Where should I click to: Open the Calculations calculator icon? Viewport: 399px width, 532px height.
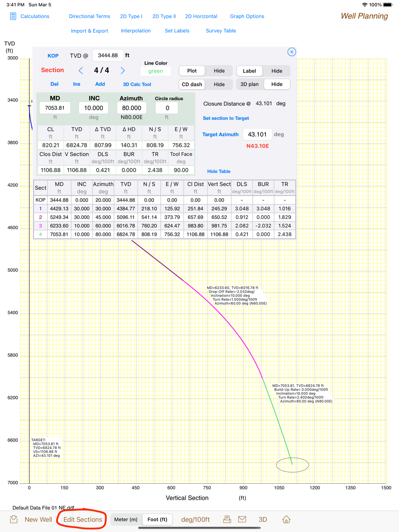[13, 16]
